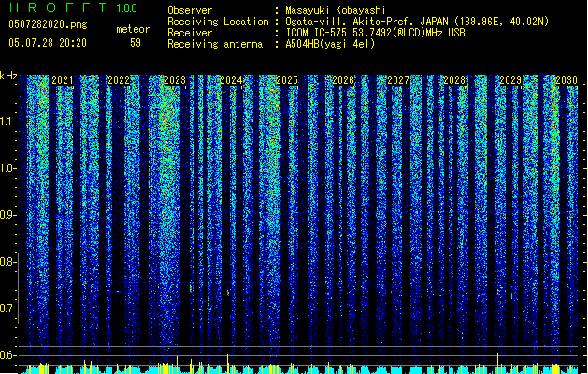Click the 1.1 frequency axis label

(x=8, y=122)
